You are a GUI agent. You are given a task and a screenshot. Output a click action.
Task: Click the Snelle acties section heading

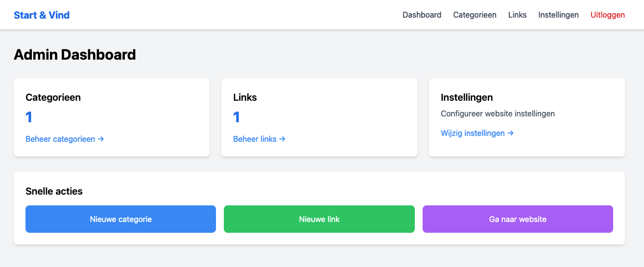point(54,191)
